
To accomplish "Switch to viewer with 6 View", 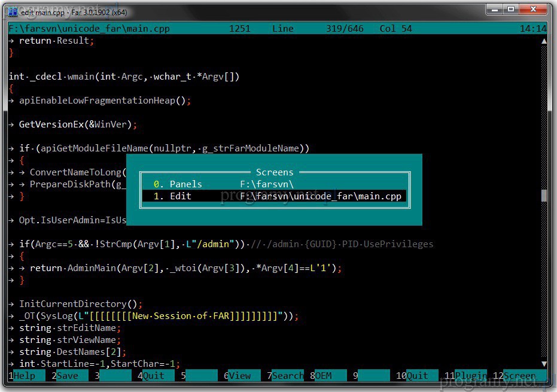I will [239, 376].
